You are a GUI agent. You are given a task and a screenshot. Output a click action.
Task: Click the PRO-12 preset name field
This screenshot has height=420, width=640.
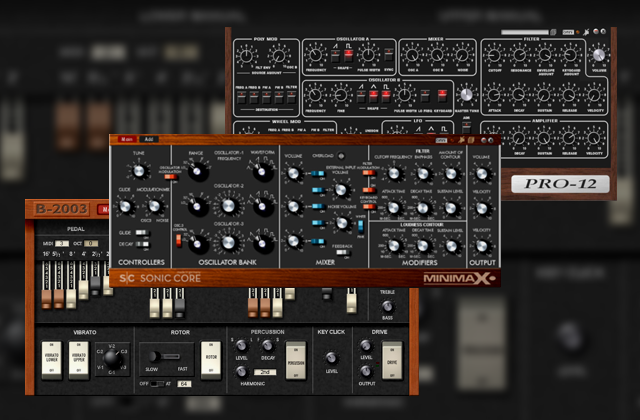tap(524, 32)
